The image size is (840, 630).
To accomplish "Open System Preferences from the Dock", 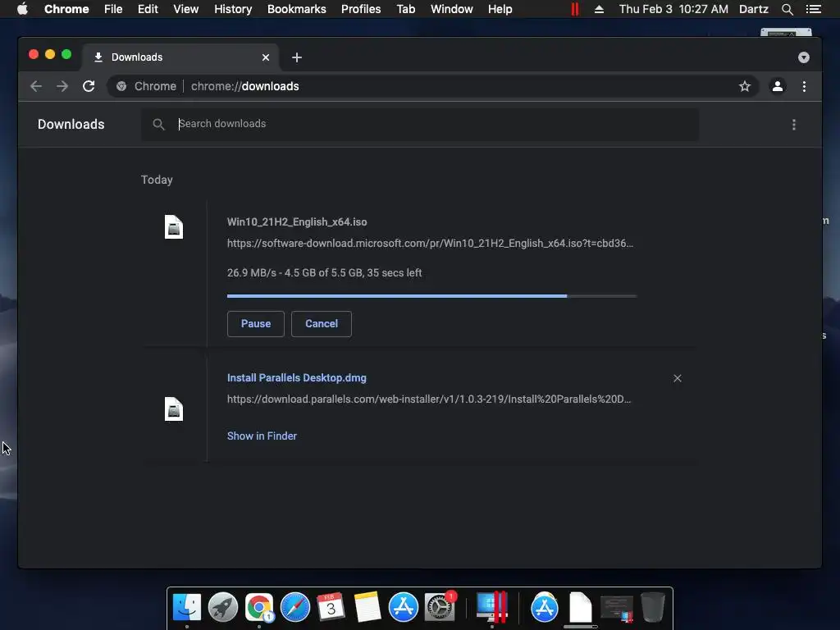I will click(x=440, y=608).
